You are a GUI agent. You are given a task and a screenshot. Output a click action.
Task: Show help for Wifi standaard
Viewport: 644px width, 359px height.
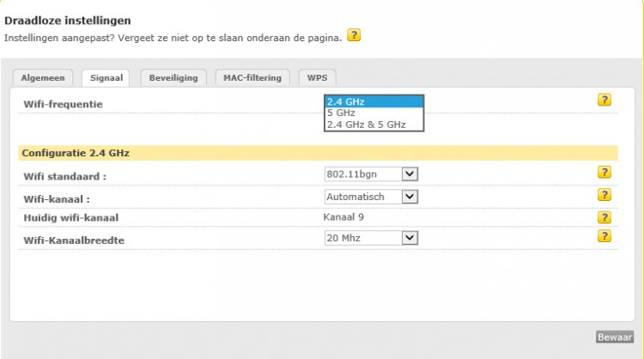pos(605,173)
